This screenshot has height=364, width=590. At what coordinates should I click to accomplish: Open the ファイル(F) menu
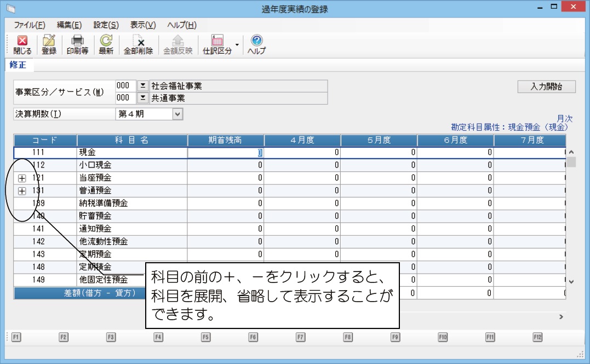pyautogui.click(x=30, y=25)
